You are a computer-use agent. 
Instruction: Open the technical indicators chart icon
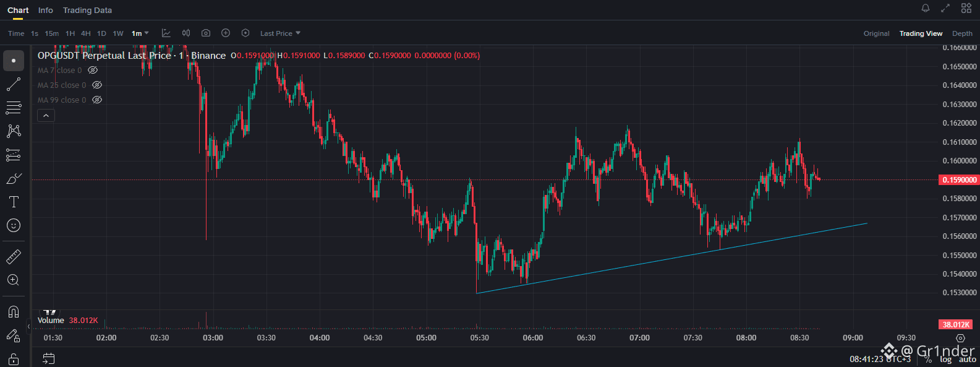point(166,33)
